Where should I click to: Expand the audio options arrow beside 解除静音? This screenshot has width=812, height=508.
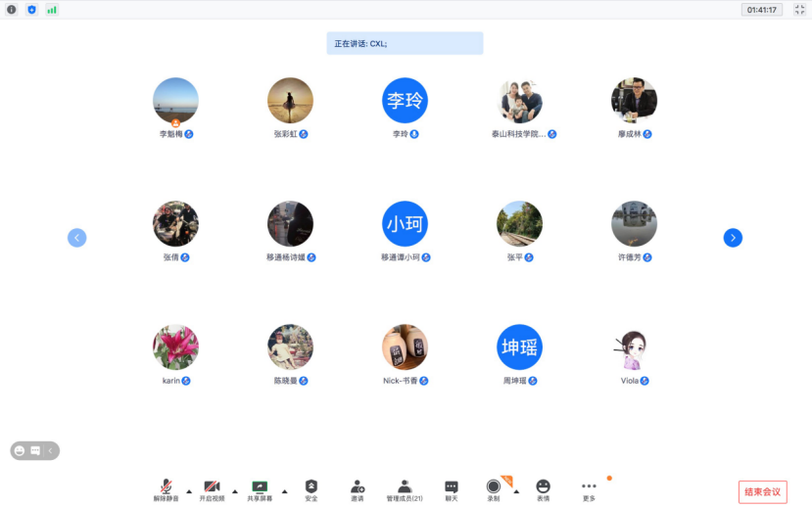pos(189,491)
